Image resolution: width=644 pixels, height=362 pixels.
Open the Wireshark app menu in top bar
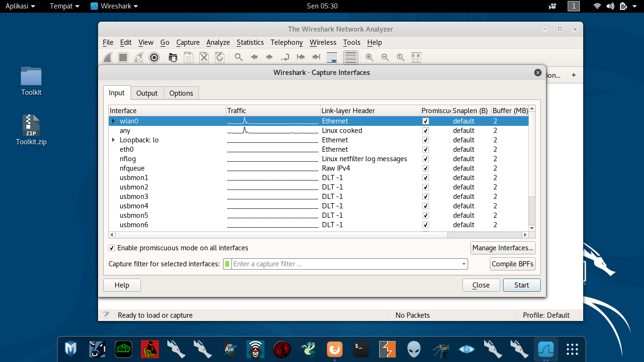click(x=115, y=6)
